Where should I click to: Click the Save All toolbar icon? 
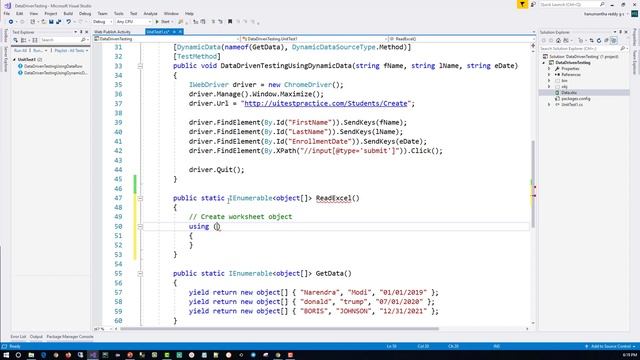coord(58,22)
